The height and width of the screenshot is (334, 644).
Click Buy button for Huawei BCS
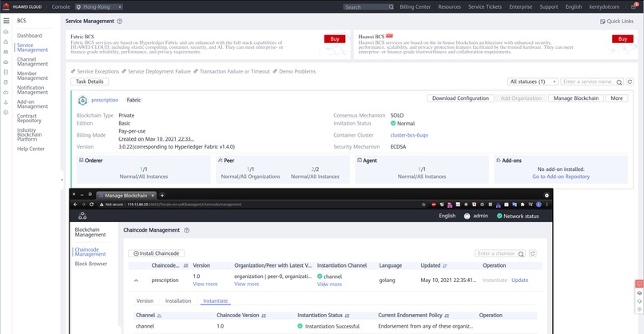point(622,39)
